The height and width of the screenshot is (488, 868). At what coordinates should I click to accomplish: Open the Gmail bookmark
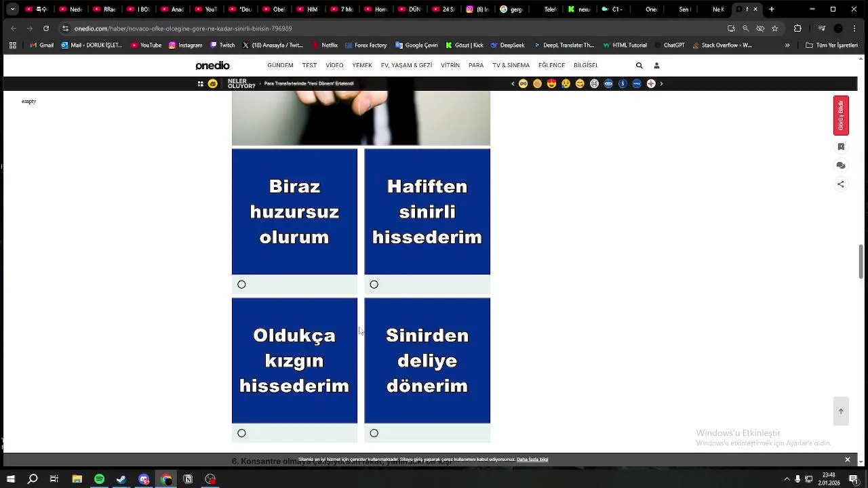(42, 45)
